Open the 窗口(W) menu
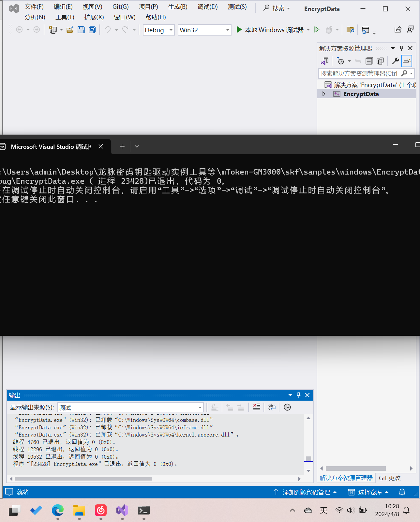 [125, 17]
